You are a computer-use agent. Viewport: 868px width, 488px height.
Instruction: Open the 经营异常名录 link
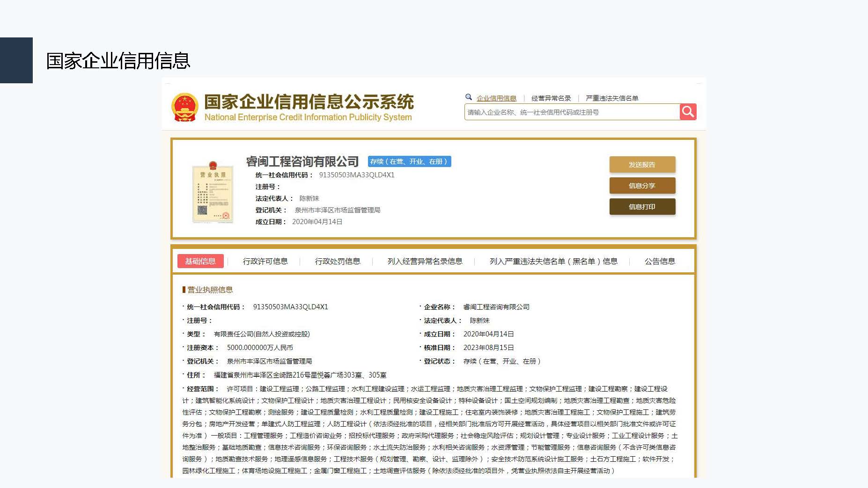[551, 98]
